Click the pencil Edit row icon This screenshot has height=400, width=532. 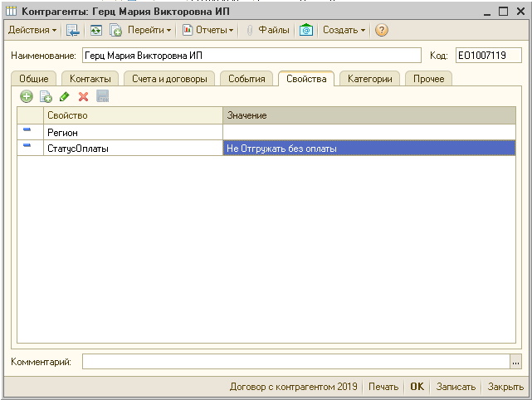coord(65,97)
